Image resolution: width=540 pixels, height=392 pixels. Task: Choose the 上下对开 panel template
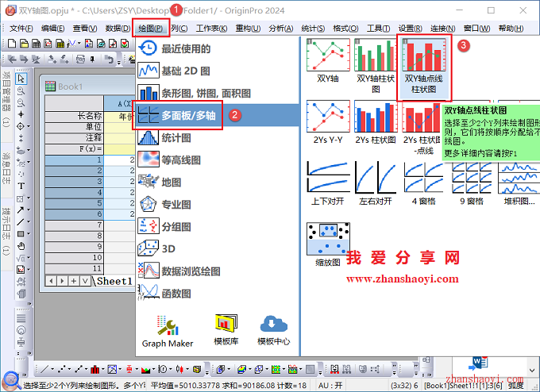pos(328,183)
